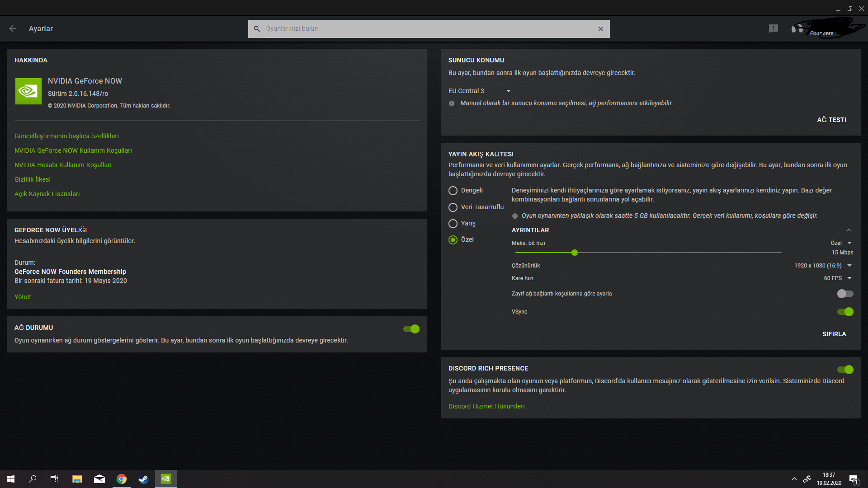Viewport: 868px width, 488px height.
Task: Open the EU Central 3 server dropdown
Action: coord(479,91)
